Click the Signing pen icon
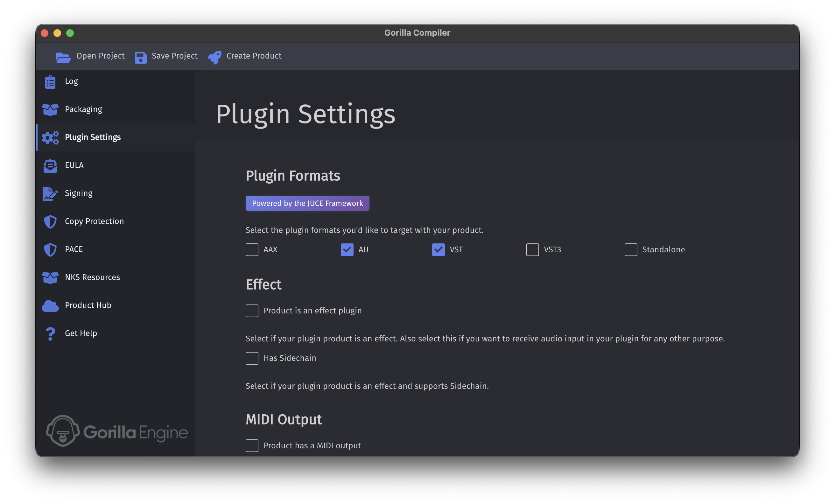Image resolution: width=835 pixels, height=504 pixels. click(x=50, y=193)
